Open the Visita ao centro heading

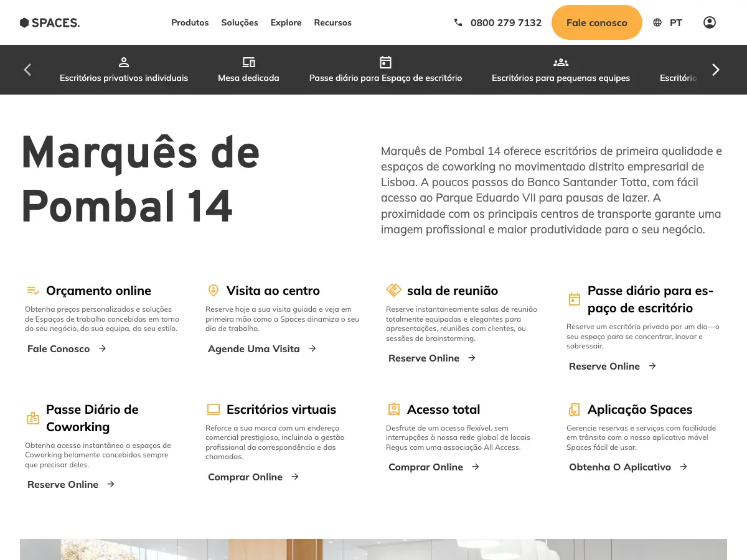273,291
